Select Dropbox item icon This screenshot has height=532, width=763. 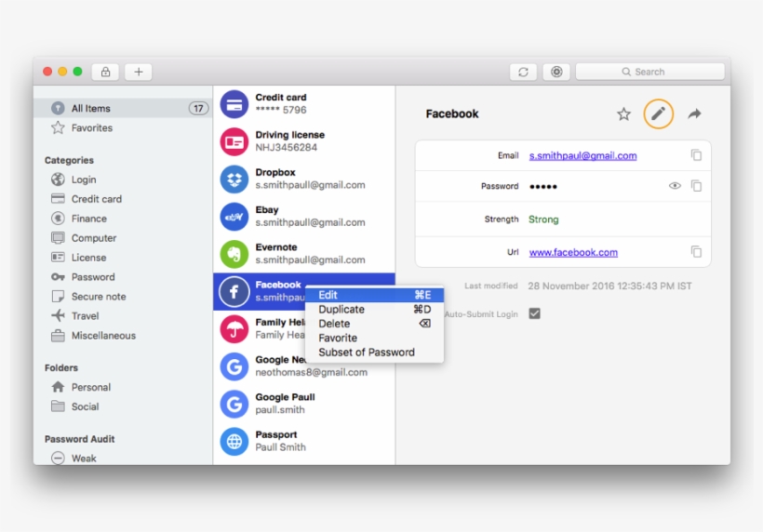(x=234, y=179)
